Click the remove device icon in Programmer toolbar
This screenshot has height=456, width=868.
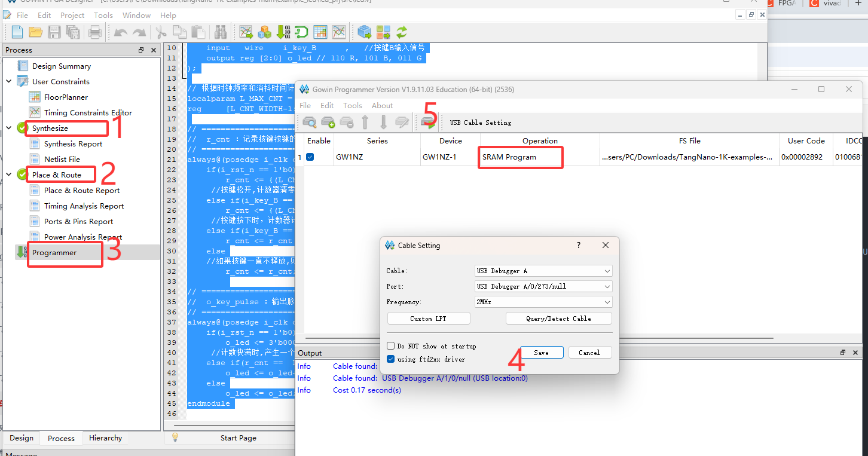(x=347, y=122)
